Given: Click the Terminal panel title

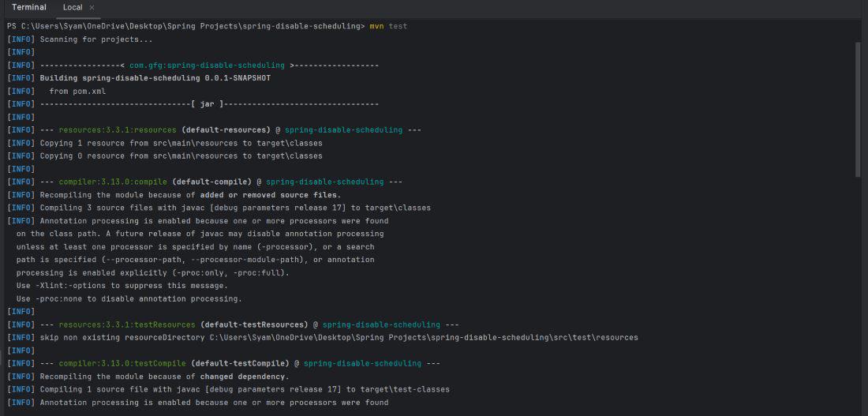Looking at the screenshot, I should click(x=29, y=8).
